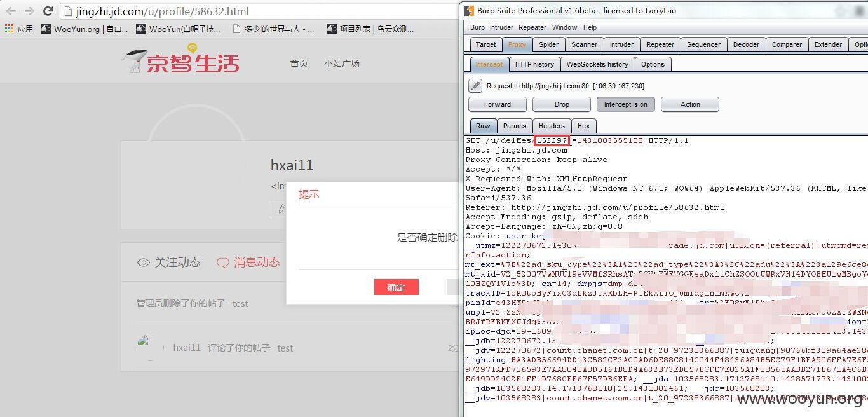Open the Action button menu
The image size is (868, 417).
pos(690,104)
